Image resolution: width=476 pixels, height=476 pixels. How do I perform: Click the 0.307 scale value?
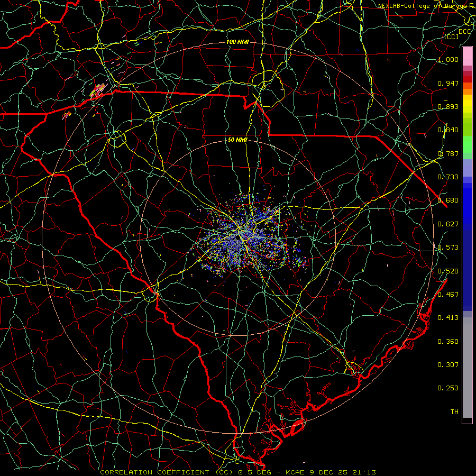click(448, 365)
